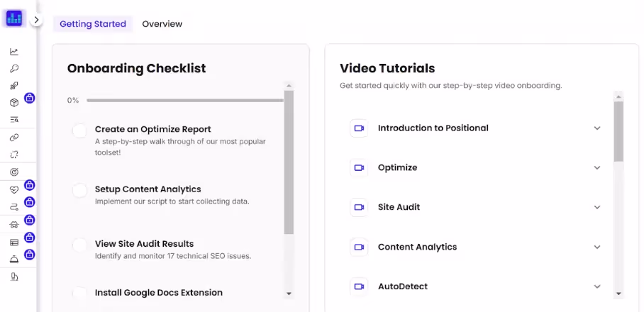
Task: Expand the Optimize tutorial chevron
Action: tap(597, 167)
